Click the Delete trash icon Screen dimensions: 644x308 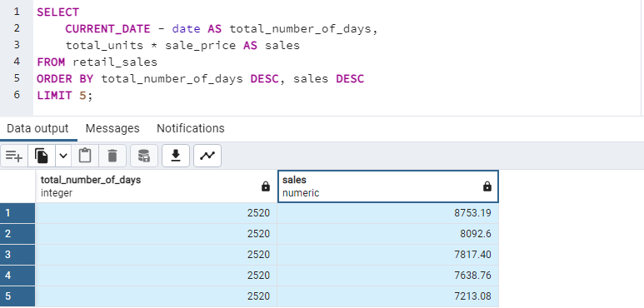pyautogui.click(x=112, y=156)
